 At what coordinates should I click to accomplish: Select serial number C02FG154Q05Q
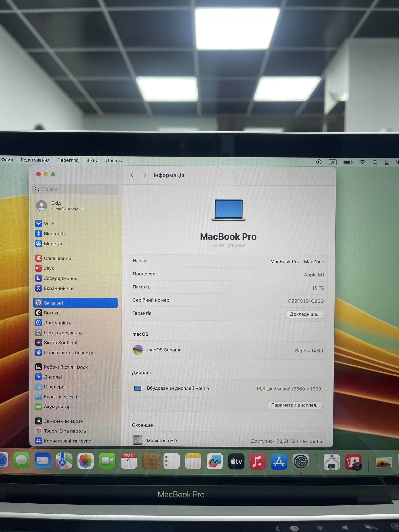(x=306, y=301)
